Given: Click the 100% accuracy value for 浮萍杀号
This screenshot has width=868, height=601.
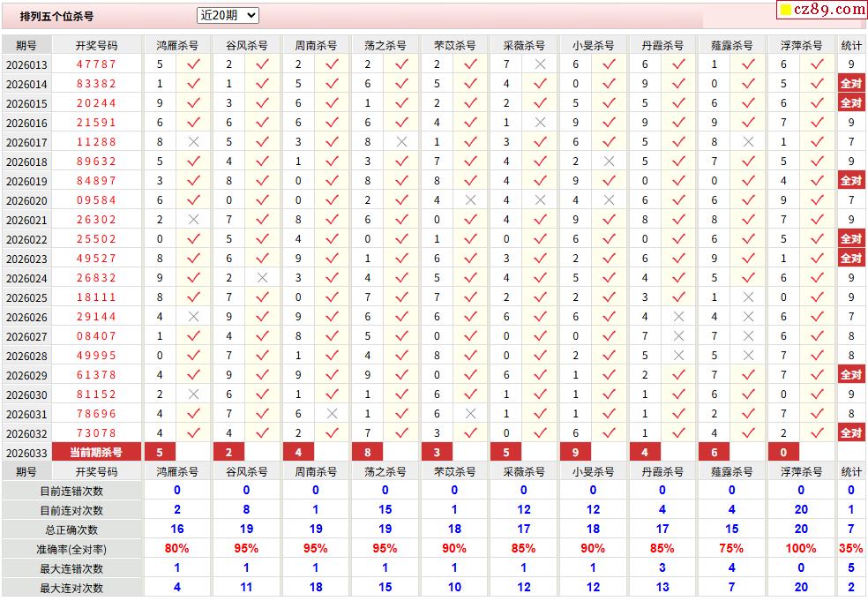Looking at the screenshot, I should (x=800, y=549).
